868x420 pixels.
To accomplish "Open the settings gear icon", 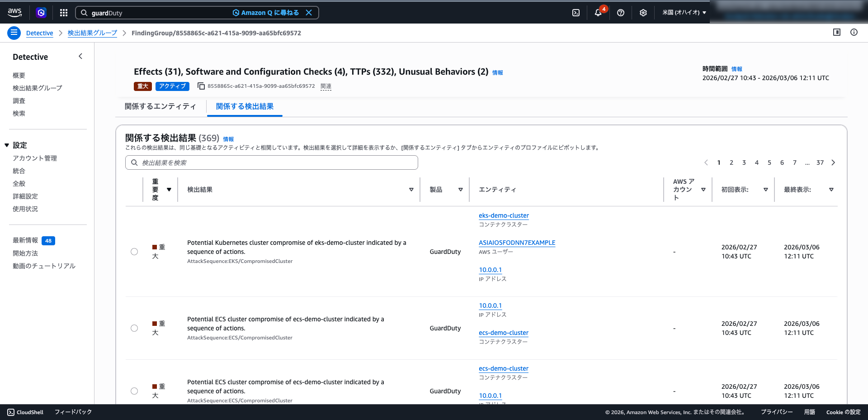I will [x=643, y=13].
